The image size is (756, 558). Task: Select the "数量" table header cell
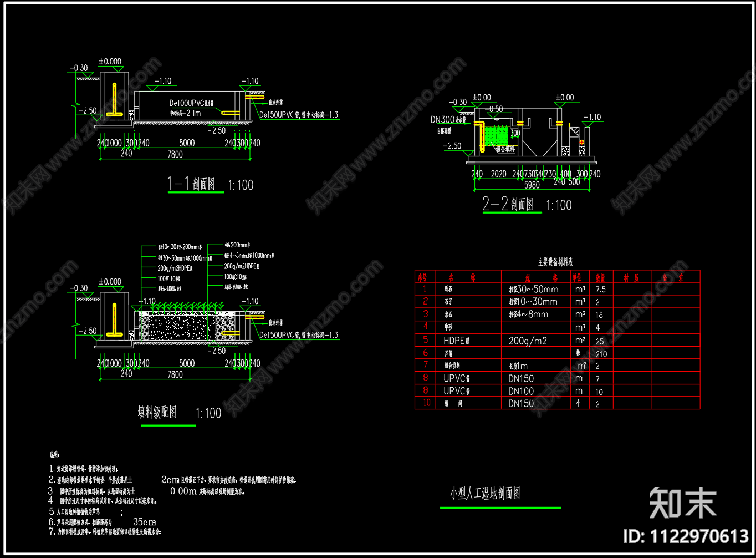click(x=601, y=277)
